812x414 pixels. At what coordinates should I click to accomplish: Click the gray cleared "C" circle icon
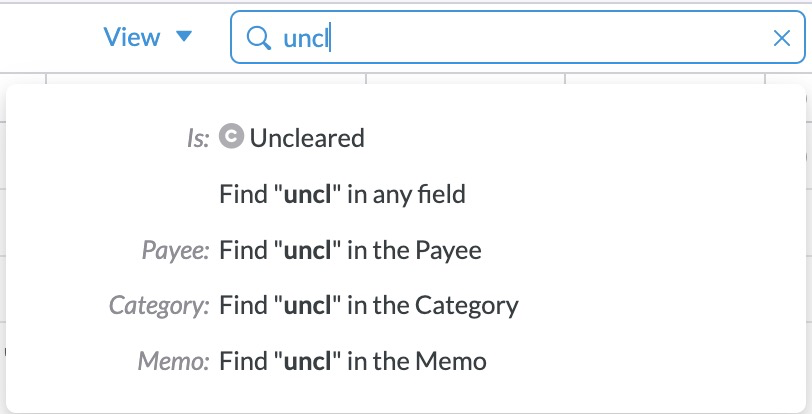point(231,137)
